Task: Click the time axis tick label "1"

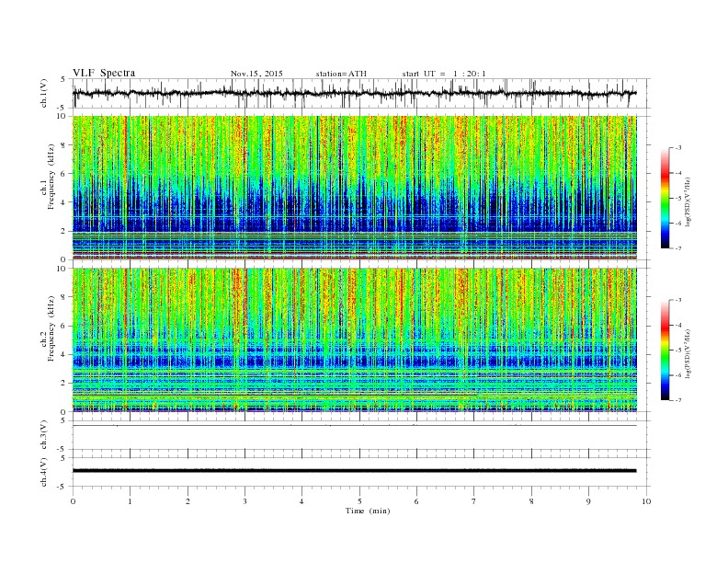Action: click(131, 501)
